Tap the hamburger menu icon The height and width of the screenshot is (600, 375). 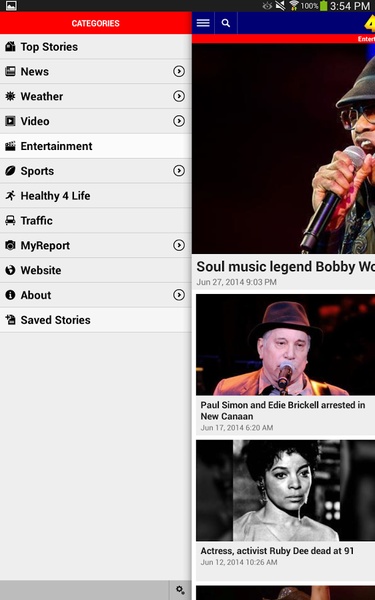pyautogui.click(x=203, y=23)
